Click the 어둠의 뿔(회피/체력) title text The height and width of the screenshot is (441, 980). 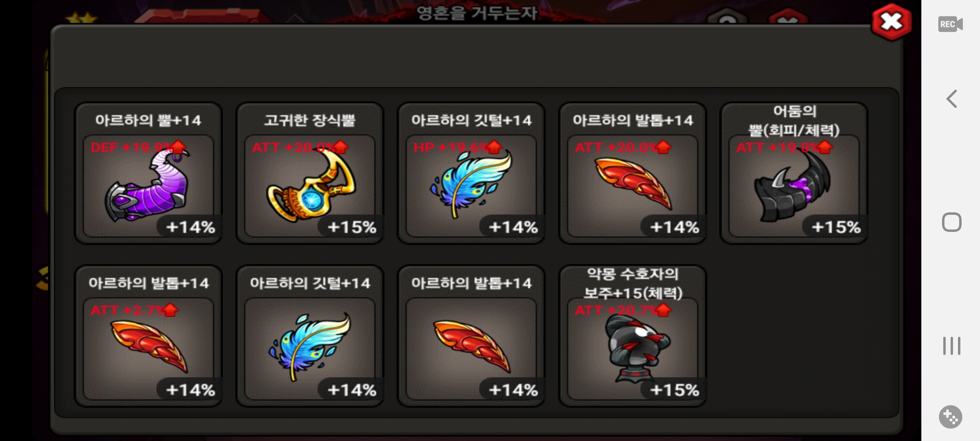pos(794,120)
